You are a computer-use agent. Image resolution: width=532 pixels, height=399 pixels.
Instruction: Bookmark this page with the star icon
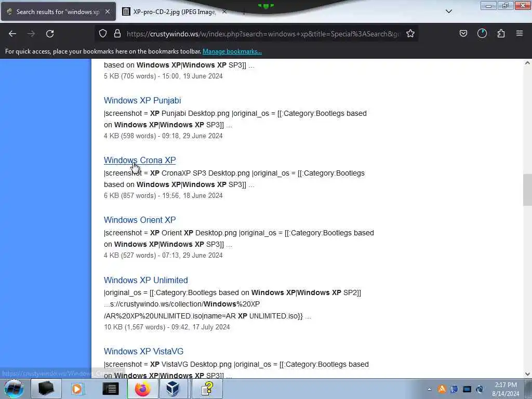pos(410,33)
